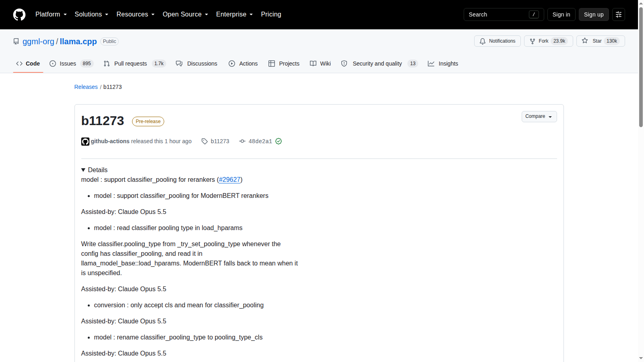The image size is (644, 362).
Task: Star the llama.cpp repository
Action: [x=601, y=41]
